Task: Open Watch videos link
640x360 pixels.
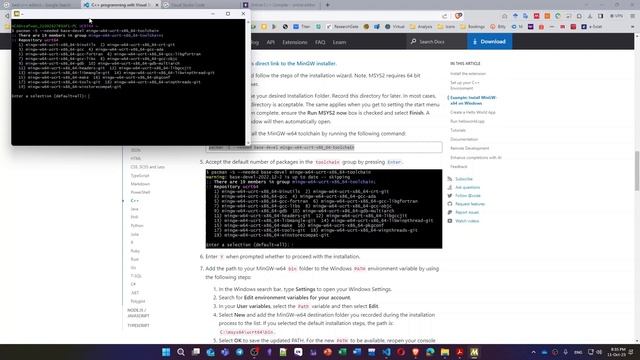Action: [x=467, y=221]
